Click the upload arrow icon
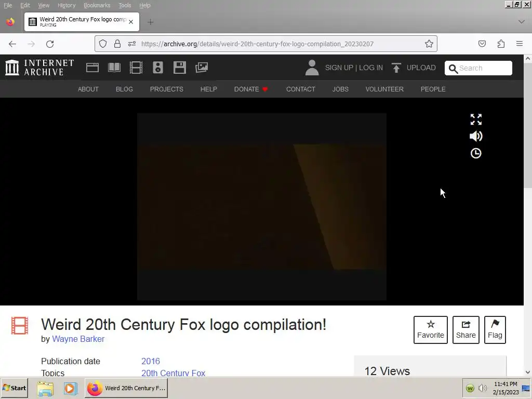The width and height of the screenshot is (532, 399). (x=396, y=68)
